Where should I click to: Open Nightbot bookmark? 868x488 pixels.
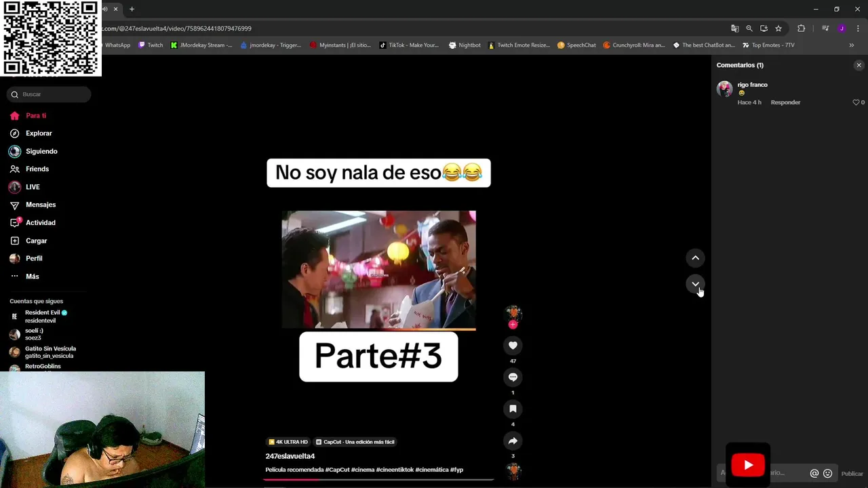coord(465,45)
